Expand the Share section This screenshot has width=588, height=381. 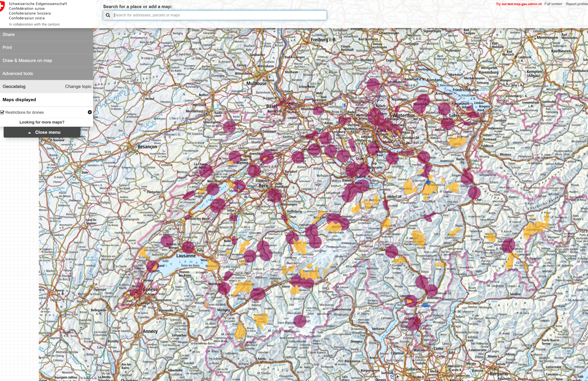coord(9,35)
